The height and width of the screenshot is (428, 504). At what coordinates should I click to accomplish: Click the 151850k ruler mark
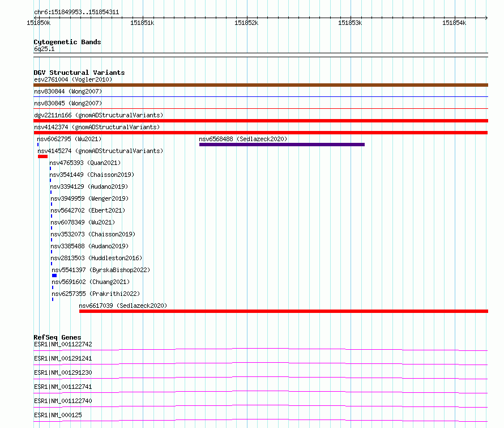coord(39,23)
